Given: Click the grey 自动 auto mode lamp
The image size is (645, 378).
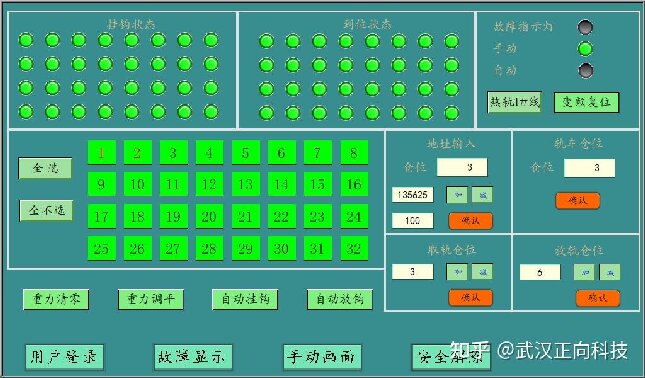Looking at the screenshot, I should pyautogui.click(x=585, y=70).
